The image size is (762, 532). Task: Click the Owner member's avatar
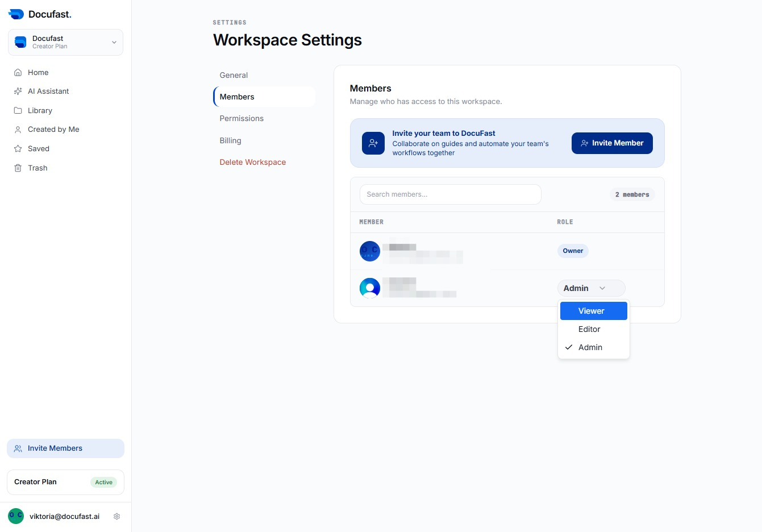pyautogui.click(x=370, y=251)
